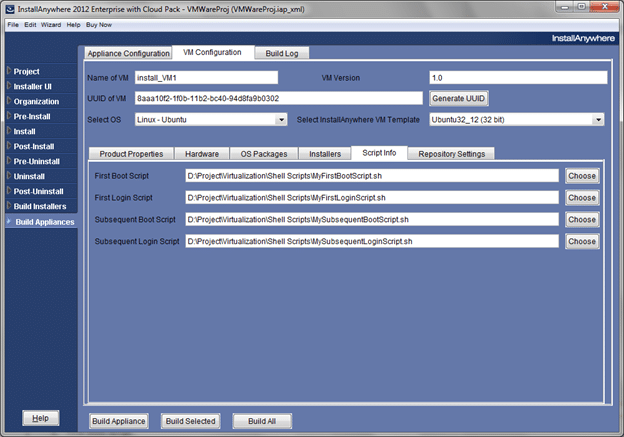Click the Generate UUID button
The image size is (624, 437).
pos(458,98)
